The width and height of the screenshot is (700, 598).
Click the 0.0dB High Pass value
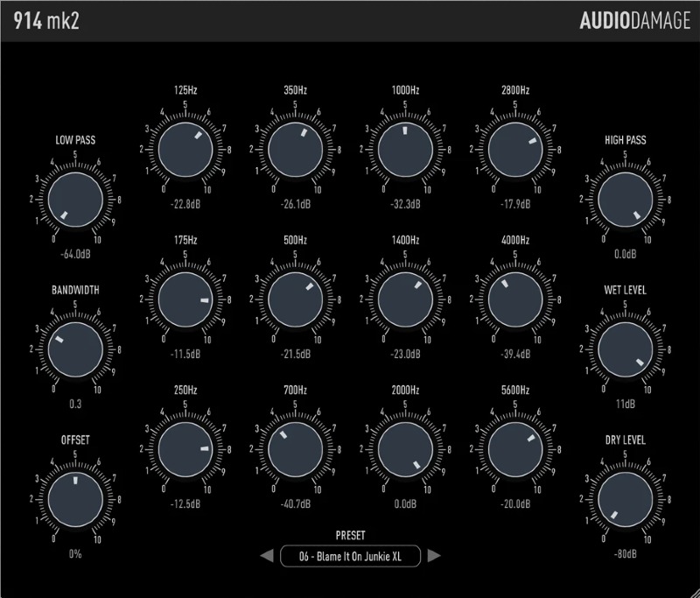(625, 254)
